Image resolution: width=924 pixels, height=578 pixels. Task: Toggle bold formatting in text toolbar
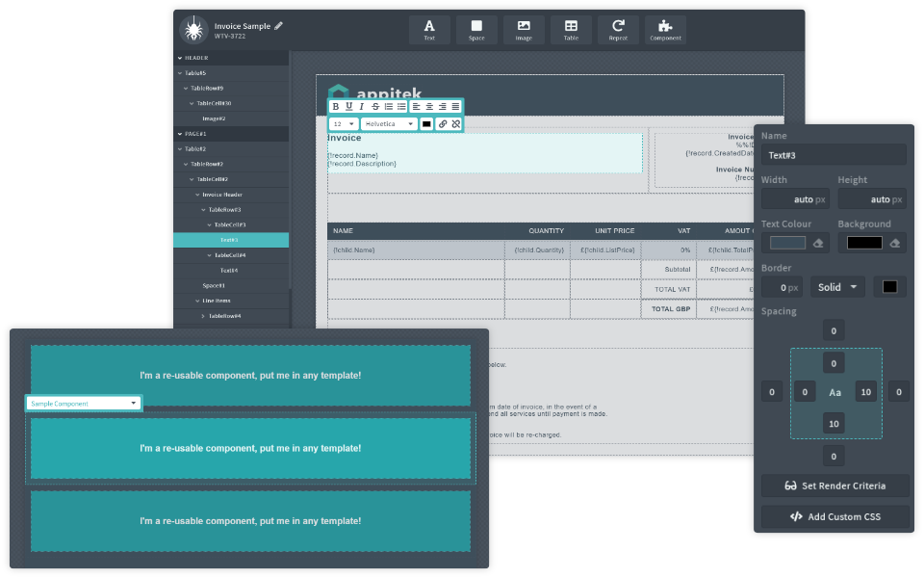[x=335, y=107]
